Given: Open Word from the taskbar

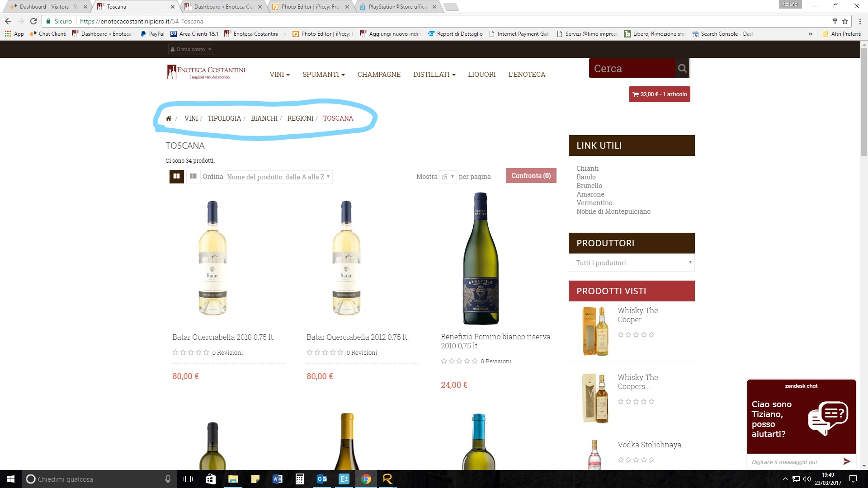Looking at the screenshot, I should coord(277,479).
